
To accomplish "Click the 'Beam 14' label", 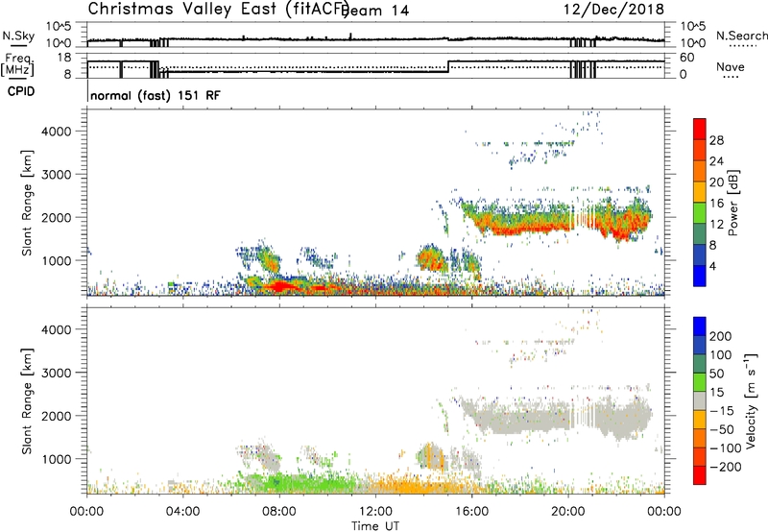I will (x=376, y=11).
